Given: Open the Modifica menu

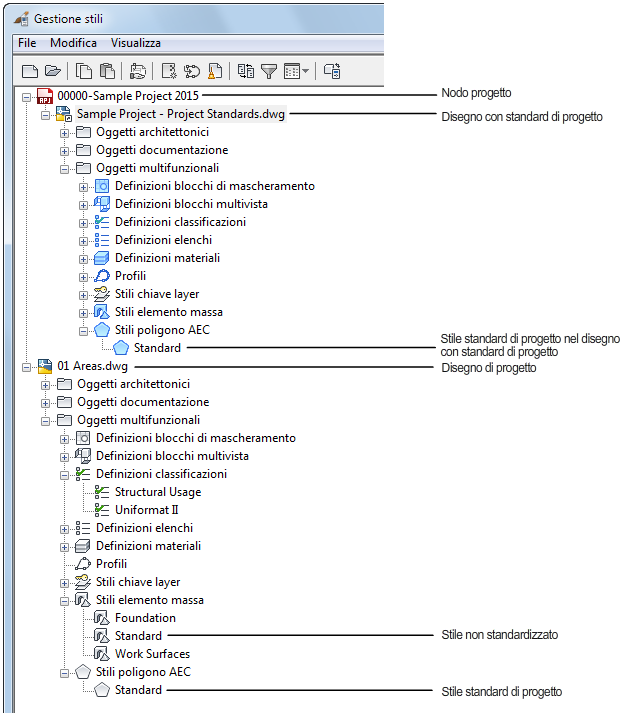Looking at the screenshot, I should [x=73, y=43].
